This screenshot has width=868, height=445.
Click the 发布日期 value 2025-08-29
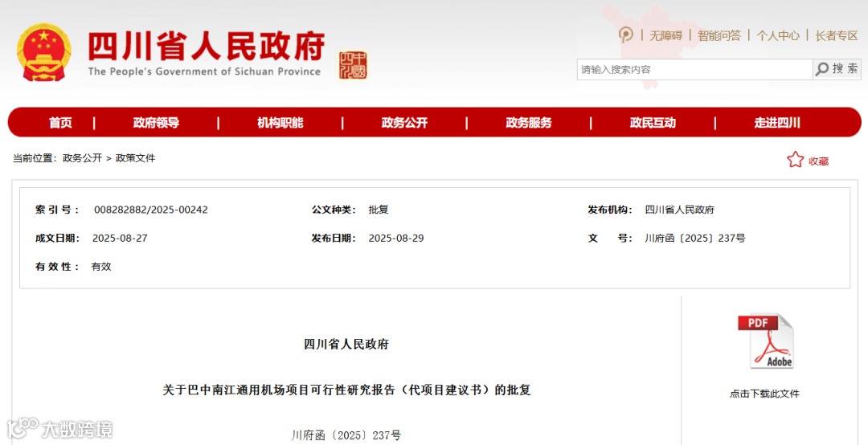pyautogui.click(x=395, y=238)
